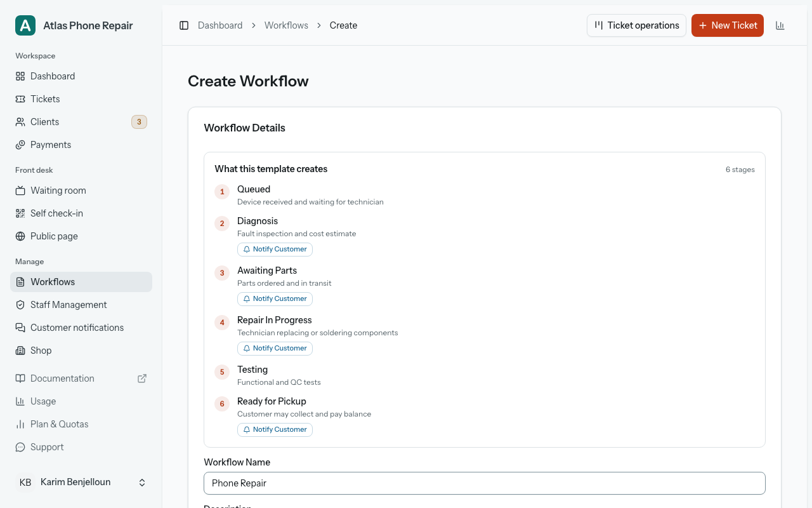The height and width of the screenshot is (508, 812).
Task: Click the Workflows breadcrumb link
Action: click(286, 25)
